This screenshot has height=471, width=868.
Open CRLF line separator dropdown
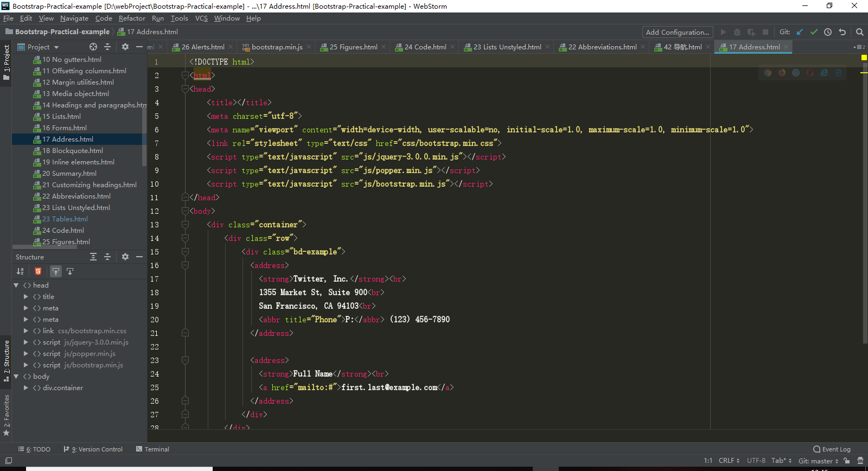(729, 461)
